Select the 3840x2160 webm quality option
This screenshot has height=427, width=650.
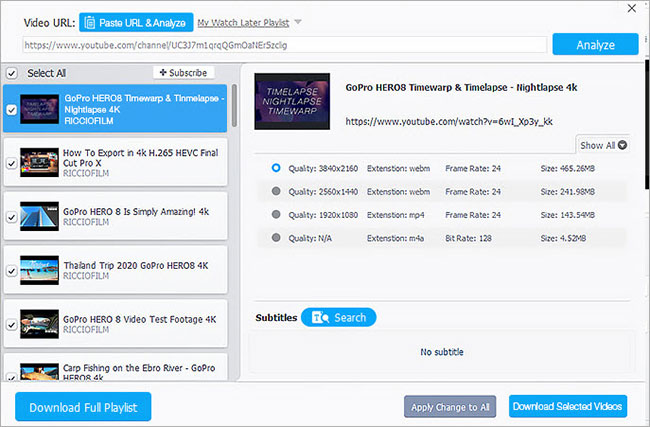[276, 168]
